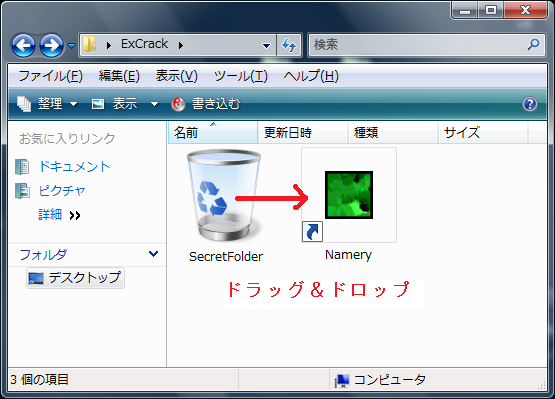Open recent pages dropdown beside Forward arrow
Image resolution: width=555 pixels, height=399 pixels.
click(71, 46)
